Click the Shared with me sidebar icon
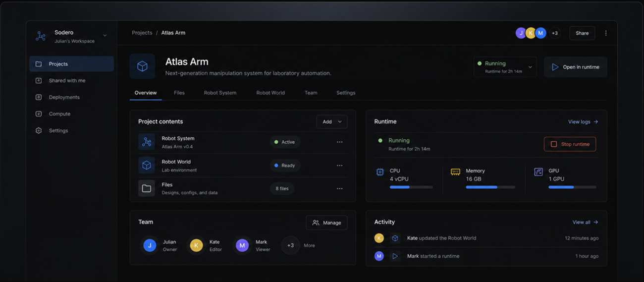 (x=39, y=81)
